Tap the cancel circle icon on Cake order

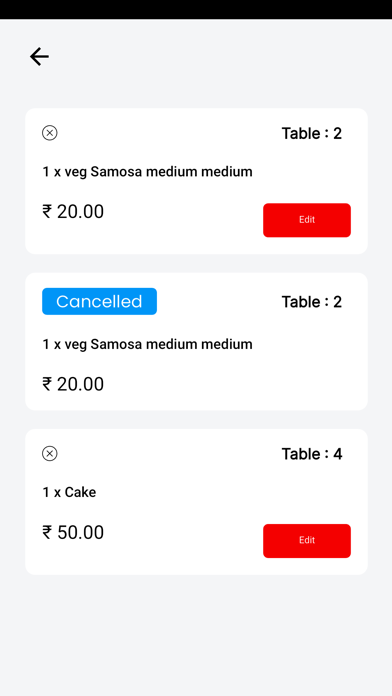tap(50, 454)
